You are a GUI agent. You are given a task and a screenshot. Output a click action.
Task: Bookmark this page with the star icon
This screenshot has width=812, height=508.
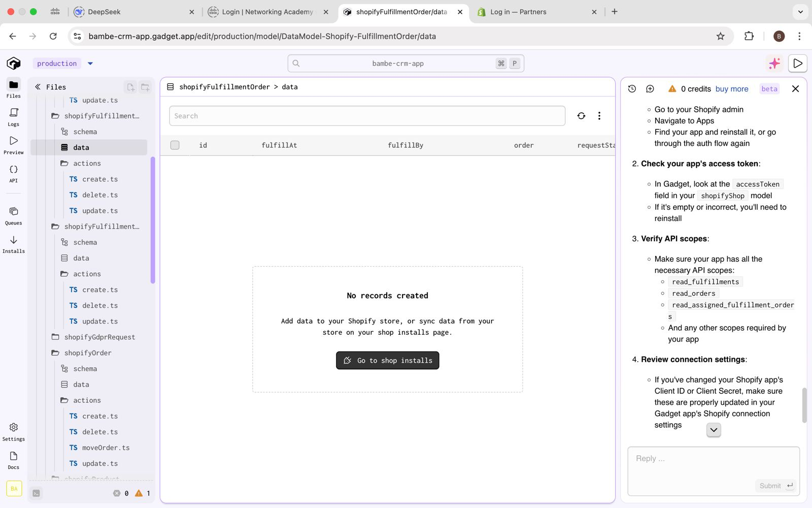click(720, 36)
